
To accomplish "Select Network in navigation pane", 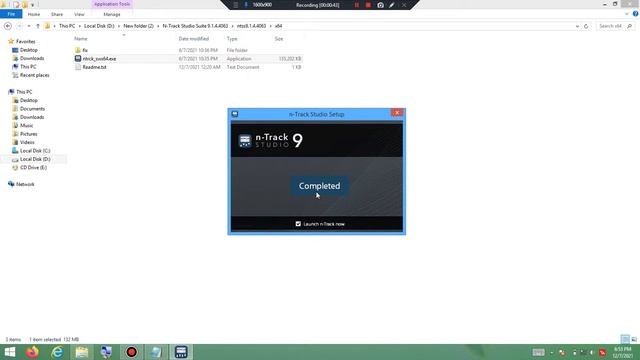I will [x=25, y=184].
